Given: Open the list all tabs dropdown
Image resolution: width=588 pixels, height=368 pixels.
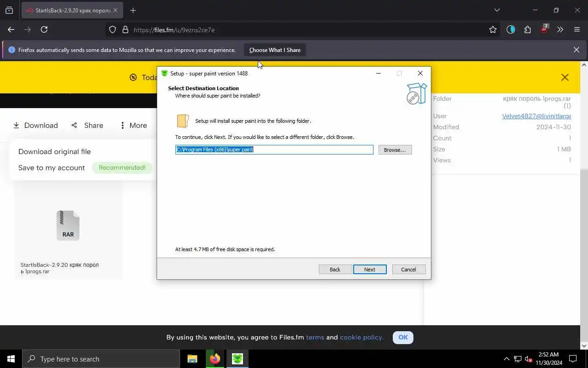Looking at the screenshot, I should pos(497,10).
